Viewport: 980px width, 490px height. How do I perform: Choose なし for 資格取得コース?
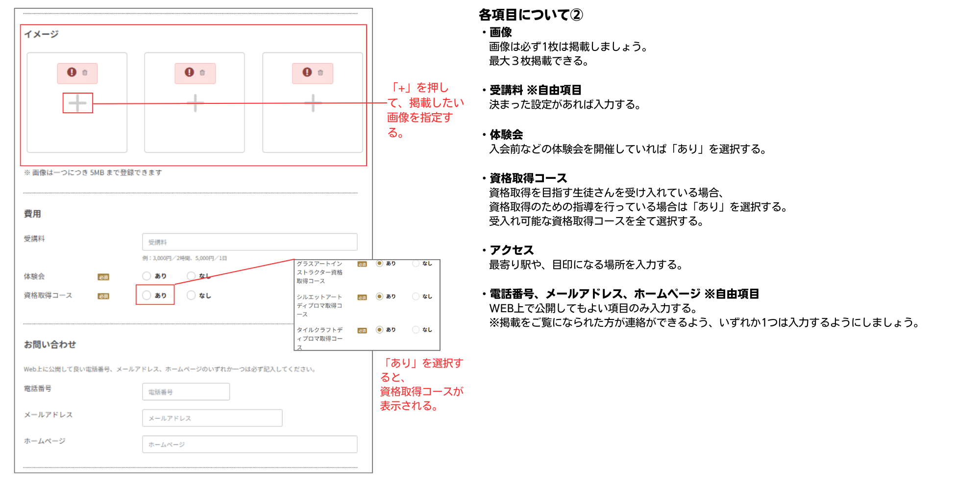click(x=191, y=295)
